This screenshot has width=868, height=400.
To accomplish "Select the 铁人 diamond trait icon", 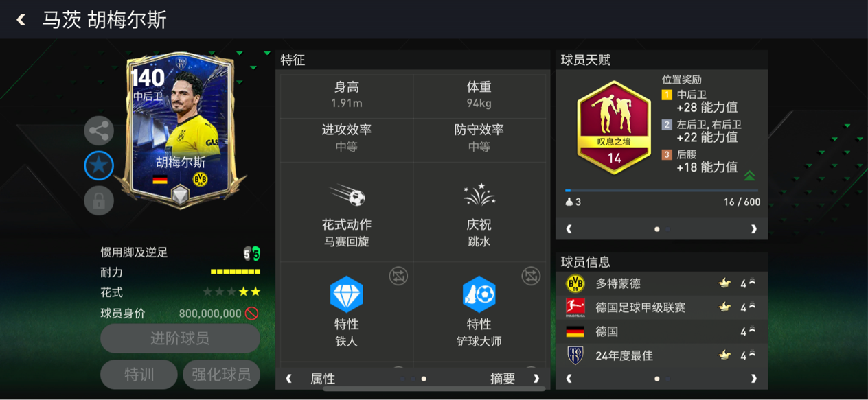I will pos(347,294).
